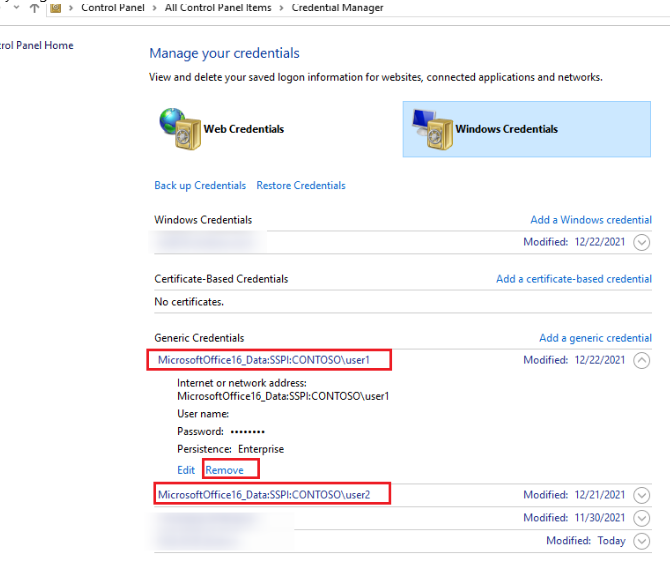Viewport: 670px width, 561px height.
Task: Expand breadcrumb chevron after Control Panel
Action: coord(155,8)
